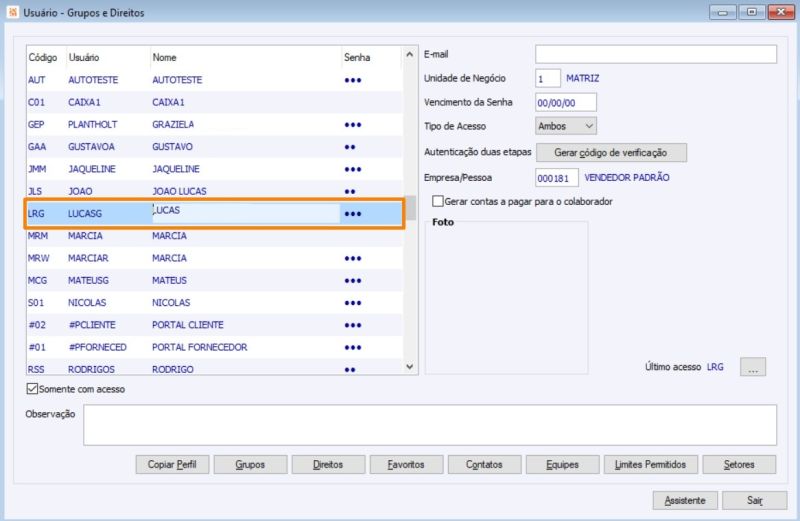Select the PLANTHOLT user row
Image resolution: width=800 pixels, height=521 pixels.
coord(215,125)
